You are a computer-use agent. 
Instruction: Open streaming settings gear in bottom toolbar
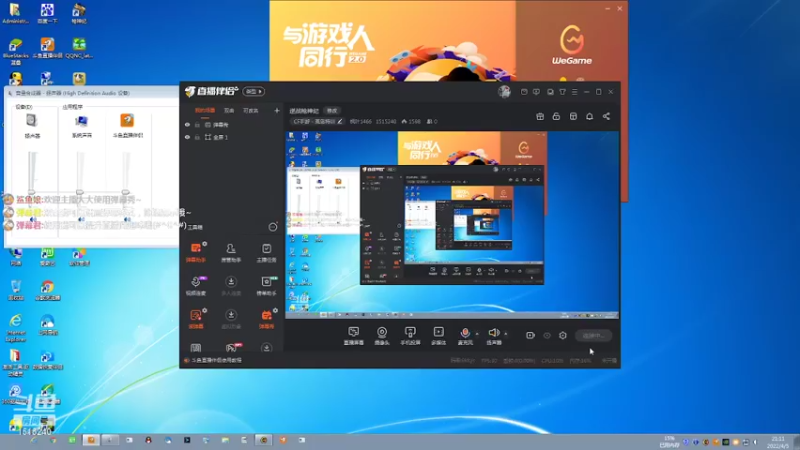pos(563,335)
